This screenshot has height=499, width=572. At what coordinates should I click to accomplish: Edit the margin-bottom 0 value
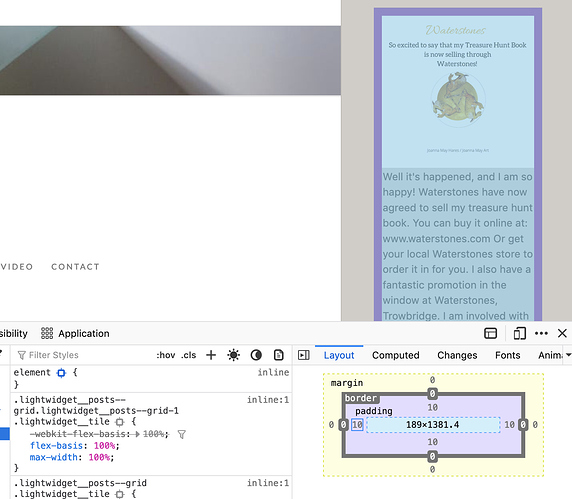(x=433, y=469)
